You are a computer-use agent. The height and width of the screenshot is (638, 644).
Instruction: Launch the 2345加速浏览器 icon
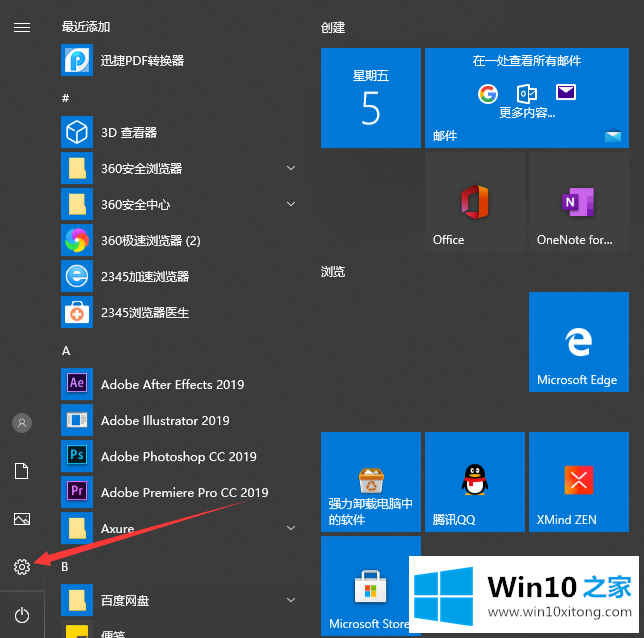(x=77, y=276)
